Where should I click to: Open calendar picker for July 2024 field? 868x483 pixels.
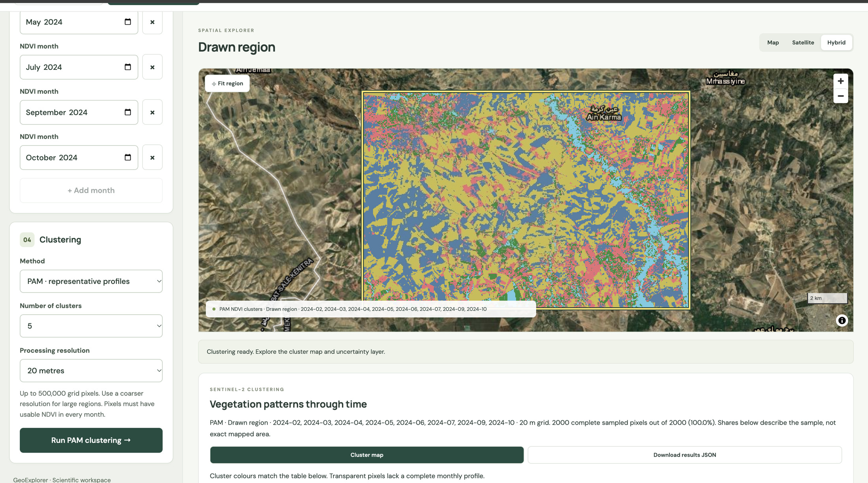(127, 67)
